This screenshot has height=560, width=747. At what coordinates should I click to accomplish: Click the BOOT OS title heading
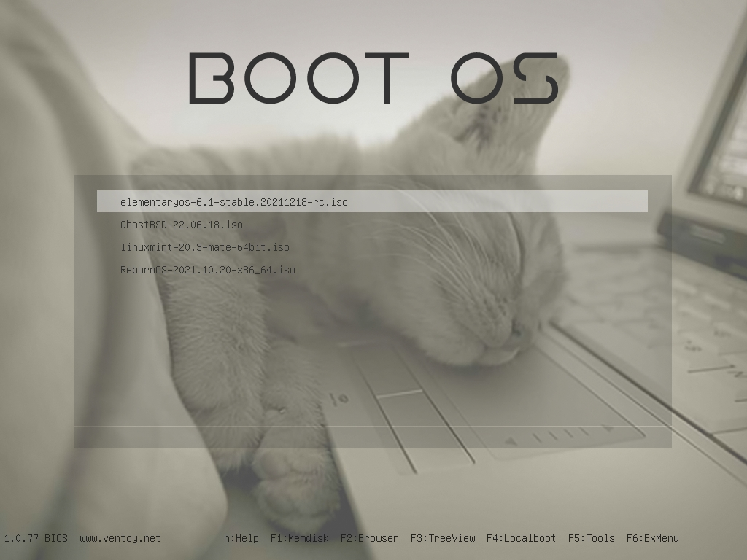(373, 78)
